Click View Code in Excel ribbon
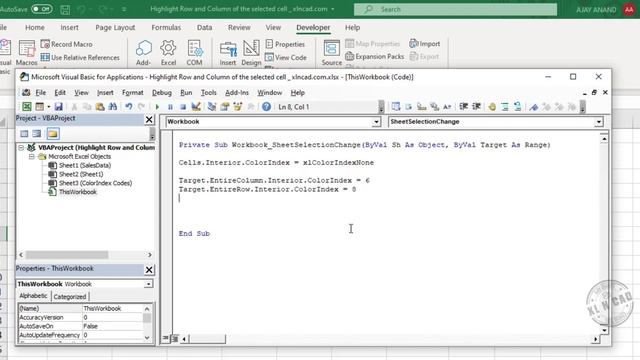Screen dimensions: 640x360 (286, 58)
